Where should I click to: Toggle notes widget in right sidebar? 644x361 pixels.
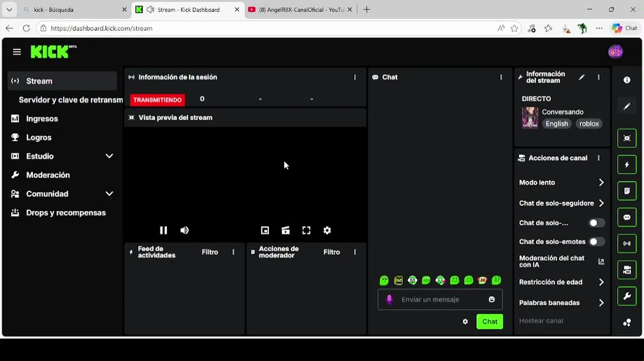(x=627, y=191)
